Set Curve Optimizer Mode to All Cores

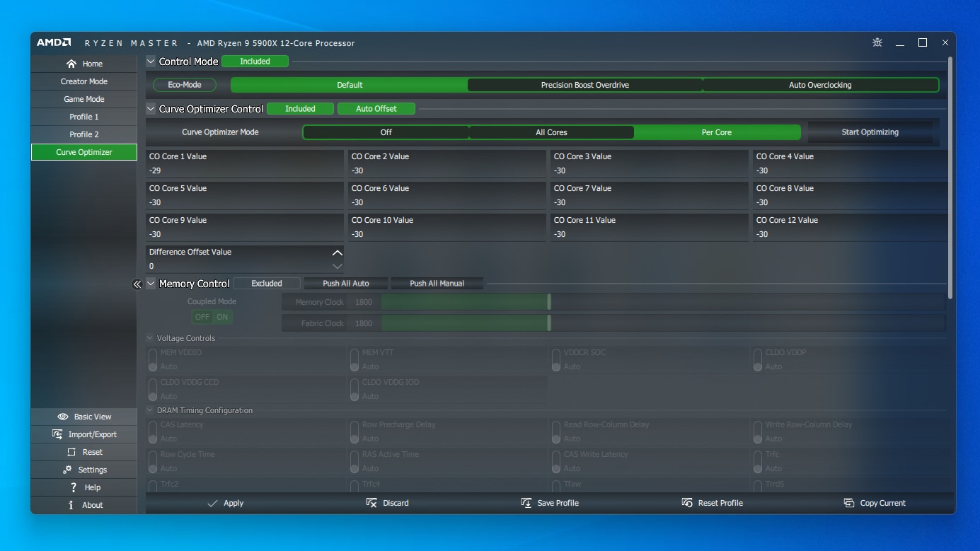point(551,132)
